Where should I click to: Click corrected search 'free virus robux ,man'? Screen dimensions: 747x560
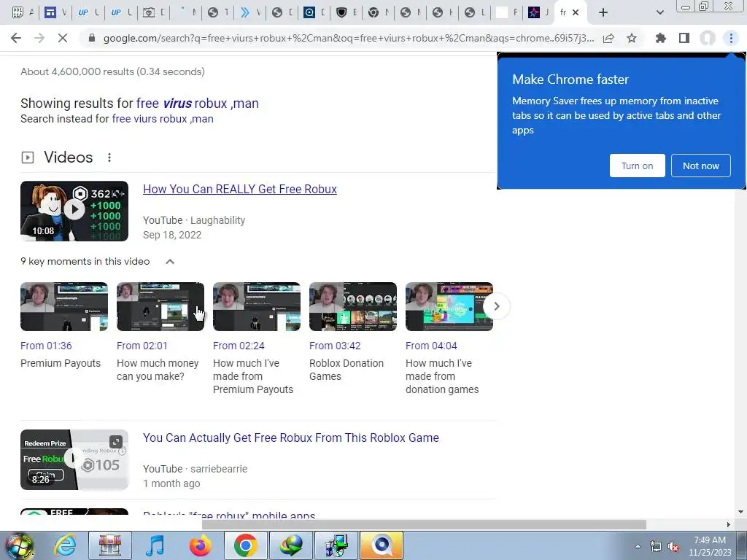point(197,104)
